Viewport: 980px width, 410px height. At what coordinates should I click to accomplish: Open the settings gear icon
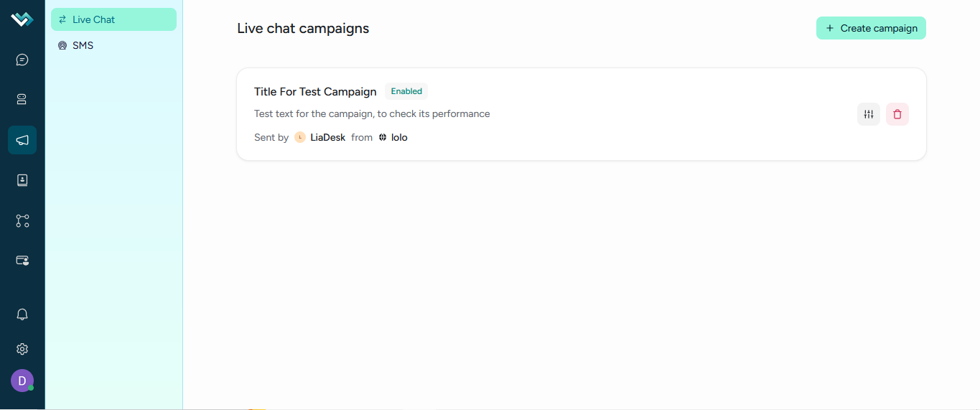pos(22,349)
